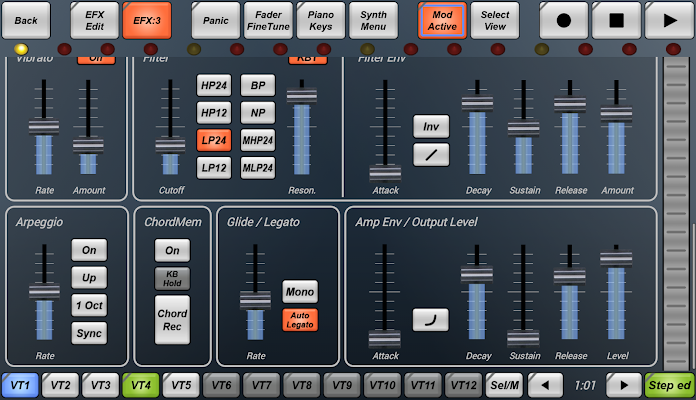This screenshot has height=400, width=696.
Task: Toggle ChordMem KB Hold
Action: point(172,278)
